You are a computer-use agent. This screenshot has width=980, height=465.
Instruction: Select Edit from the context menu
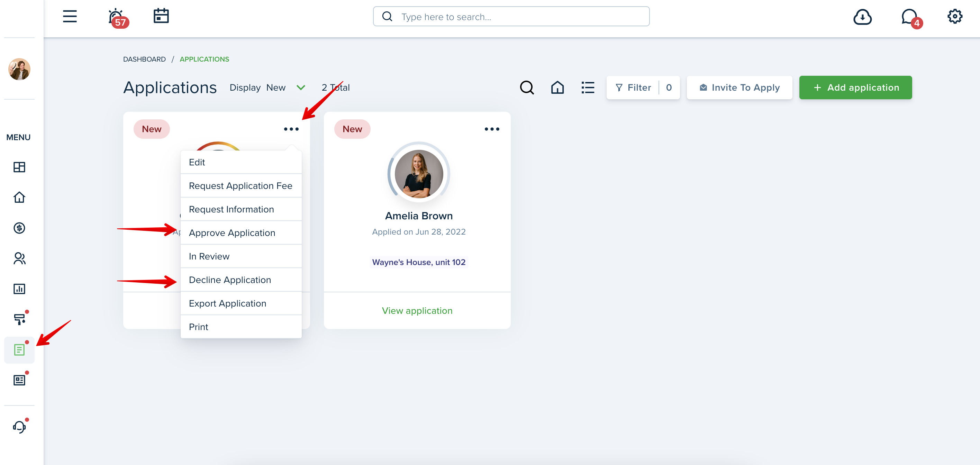coord(241,162)
